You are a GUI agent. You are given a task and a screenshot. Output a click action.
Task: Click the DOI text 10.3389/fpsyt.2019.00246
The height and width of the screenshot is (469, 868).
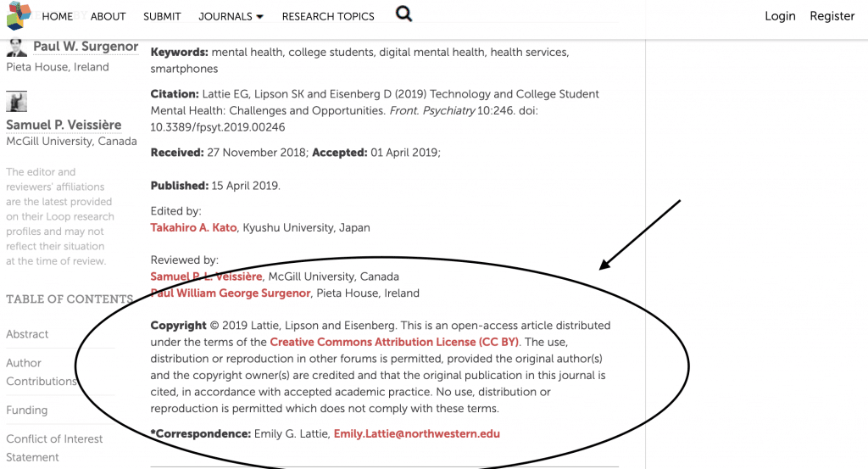click(218, 127)
